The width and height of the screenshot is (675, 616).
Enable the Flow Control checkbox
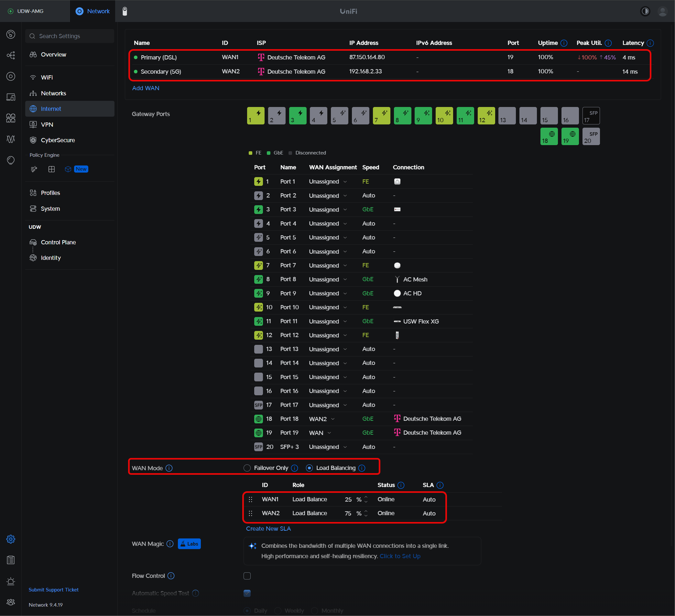(x=247, y=576)
